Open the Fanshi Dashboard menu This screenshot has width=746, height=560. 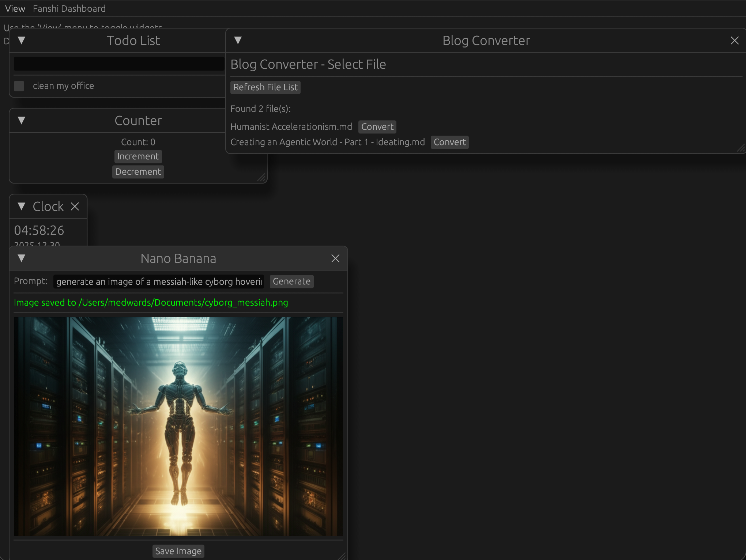[69, 8]
